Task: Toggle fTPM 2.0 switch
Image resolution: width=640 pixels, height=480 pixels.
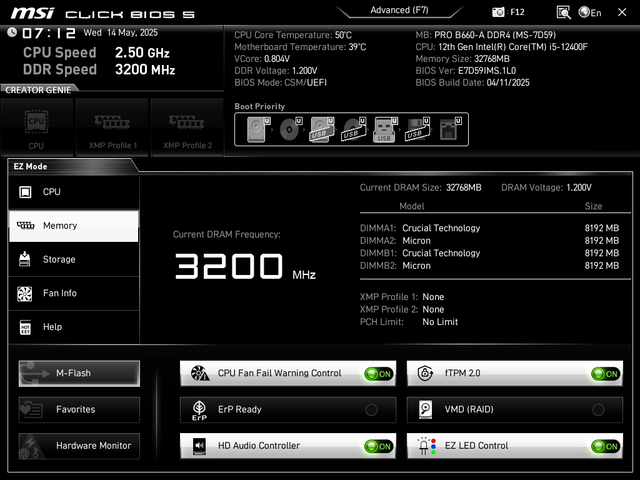Action: (605, 373)
